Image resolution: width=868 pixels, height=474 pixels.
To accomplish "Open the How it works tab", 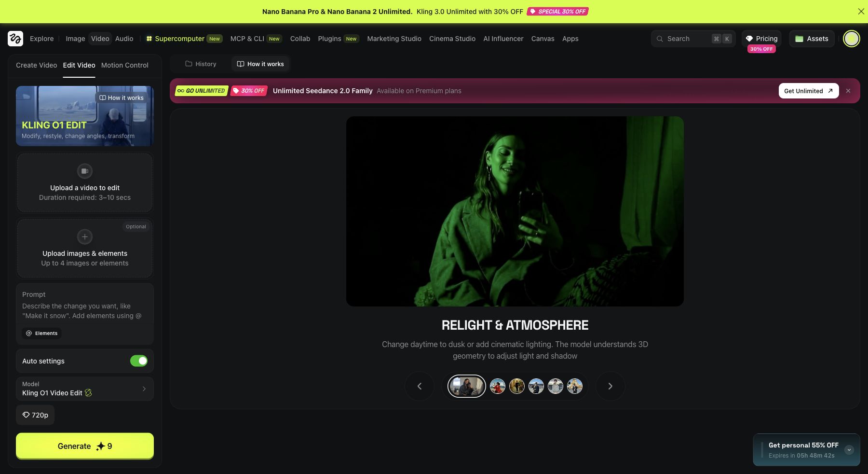I will pos(260,64).
